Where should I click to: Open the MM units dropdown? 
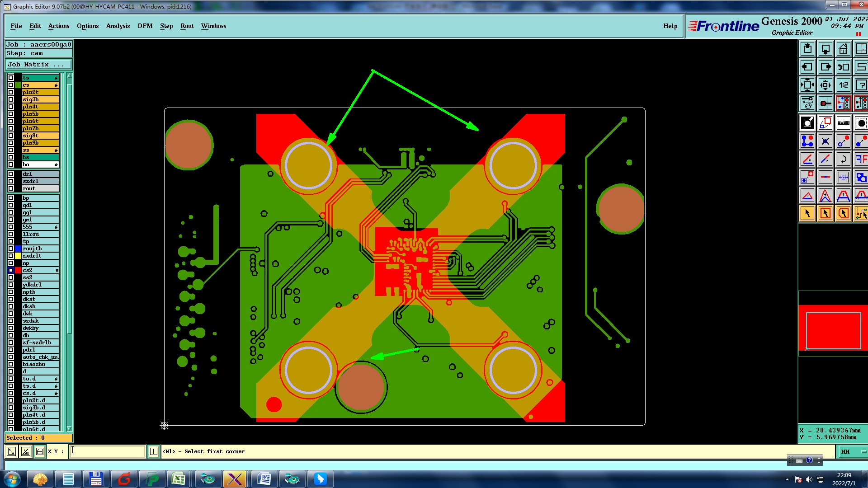[x=852, y=451]
